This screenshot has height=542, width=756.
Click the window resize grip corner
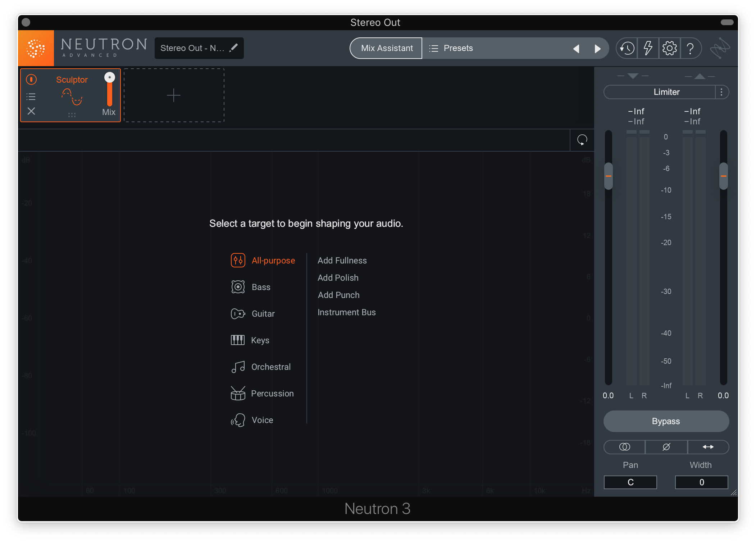[734, 492]
